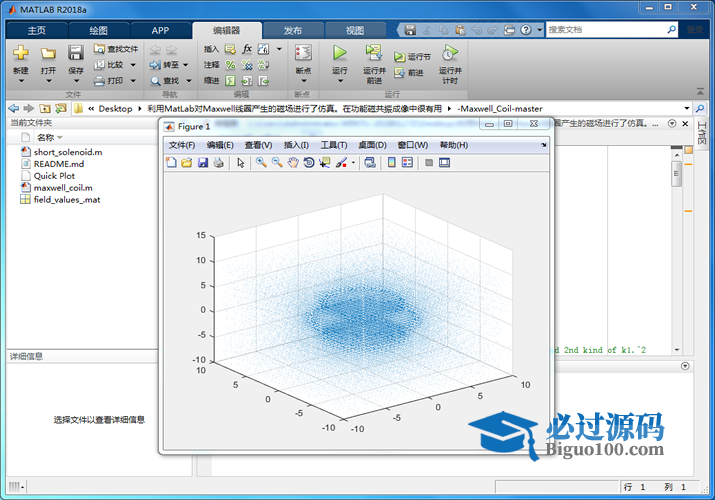This screenshot has width=715, height=500.
Task: Click the smart indent icon
Action: click(231, 81)
